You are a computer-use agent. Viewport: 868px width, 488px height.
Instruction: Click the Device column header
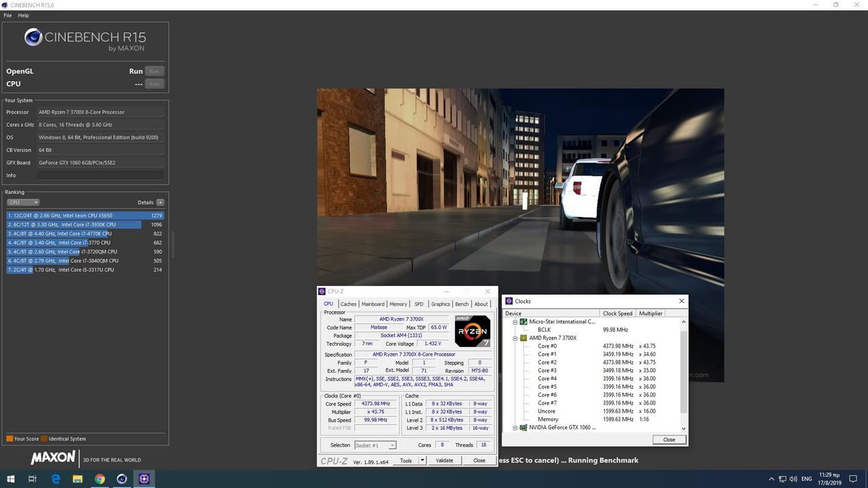(552, 313)
